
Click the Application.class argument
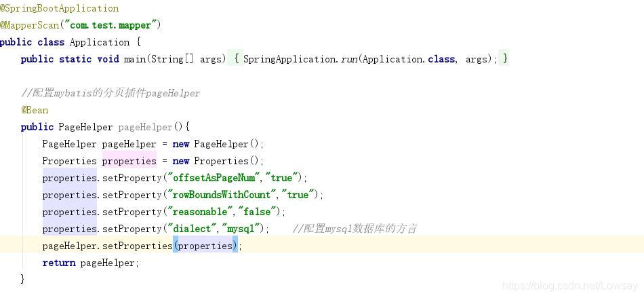click(409, 59)
